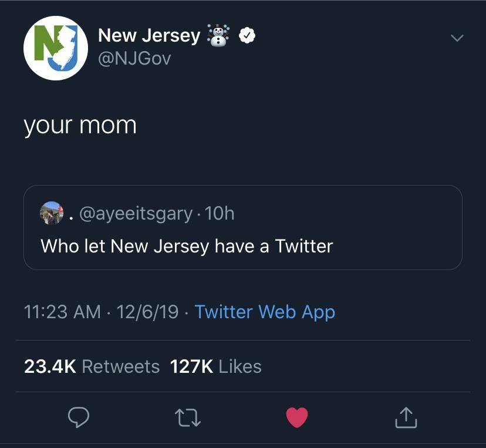This screenshot has width=486, height=448.
Task: Click the snowman emoji in the profile name
Action: (218, 35)
